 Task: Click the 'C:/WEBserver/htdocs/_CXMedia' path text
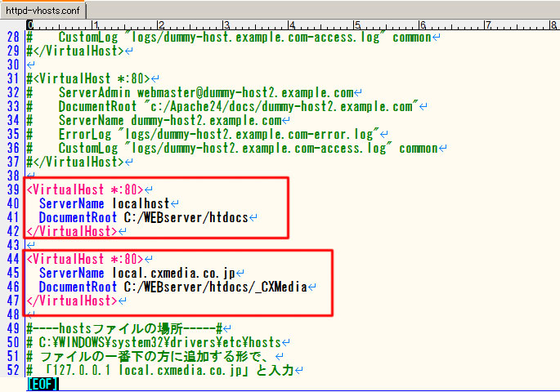click(x=216, y=287)
